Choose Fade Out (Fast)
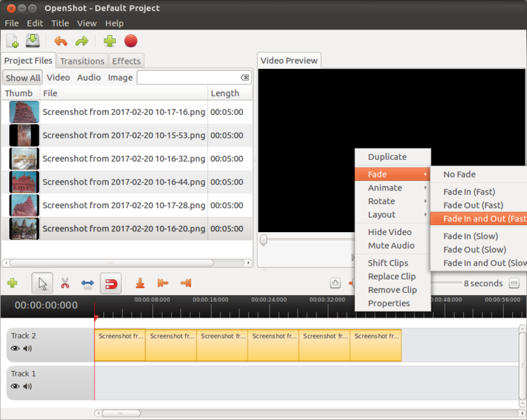This screenshot has width=527, height=420. (x=479, y=205)
